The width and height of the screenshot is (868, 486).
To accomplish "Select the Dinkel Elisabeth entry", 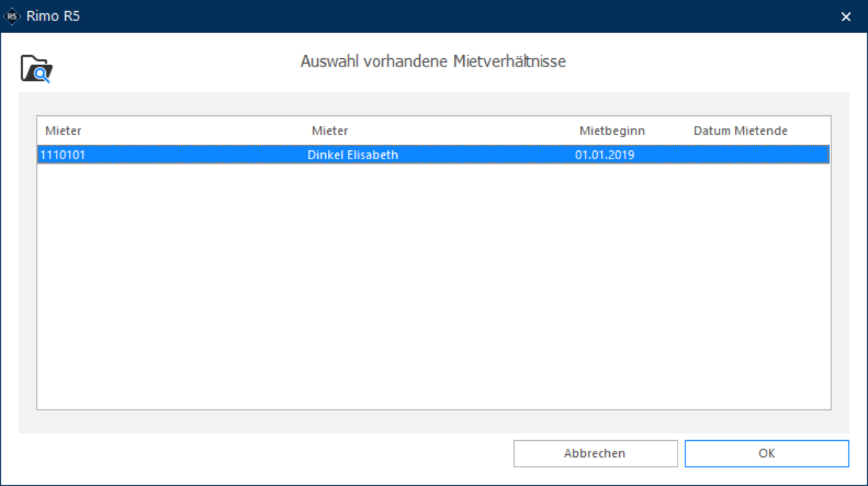I will pyautogui.click(x=353, y=155).
